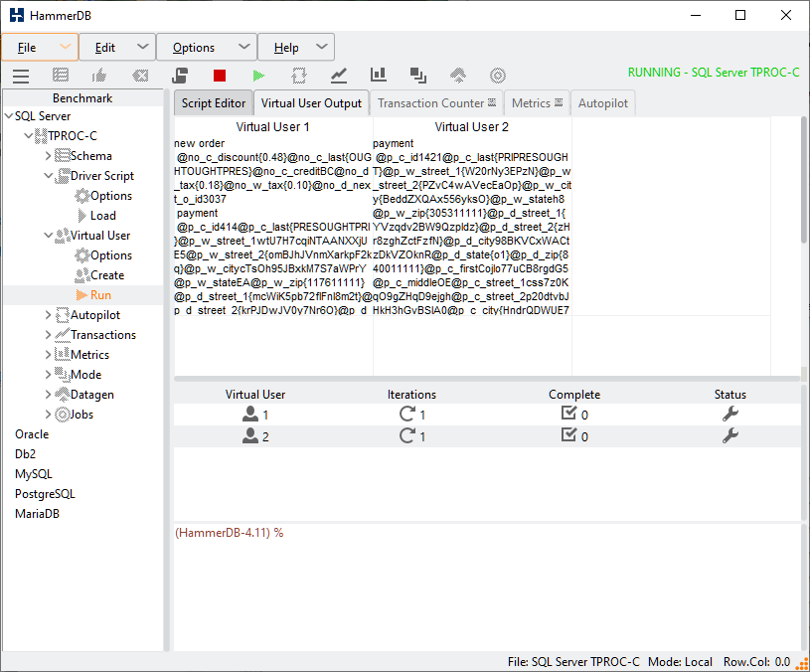Click the Benchmark panel header
The width and height of the screenshot is (810, 672).
pyautogui.click(x=82, y=98)
